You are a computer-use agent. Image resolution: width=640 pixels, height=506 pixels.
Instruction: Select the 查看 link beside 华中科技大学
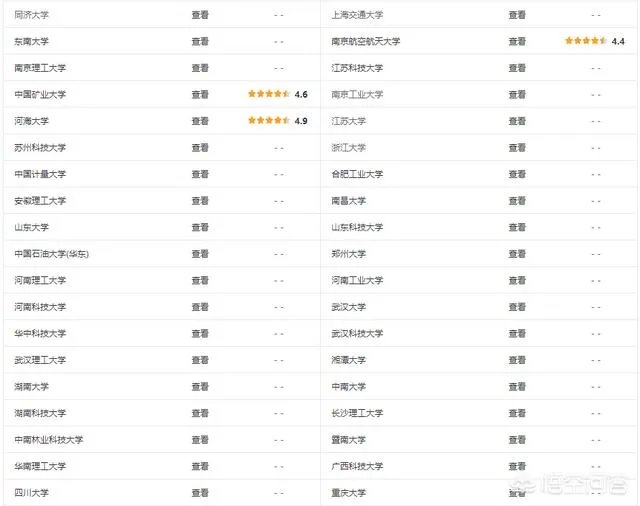tap(200, 333)
